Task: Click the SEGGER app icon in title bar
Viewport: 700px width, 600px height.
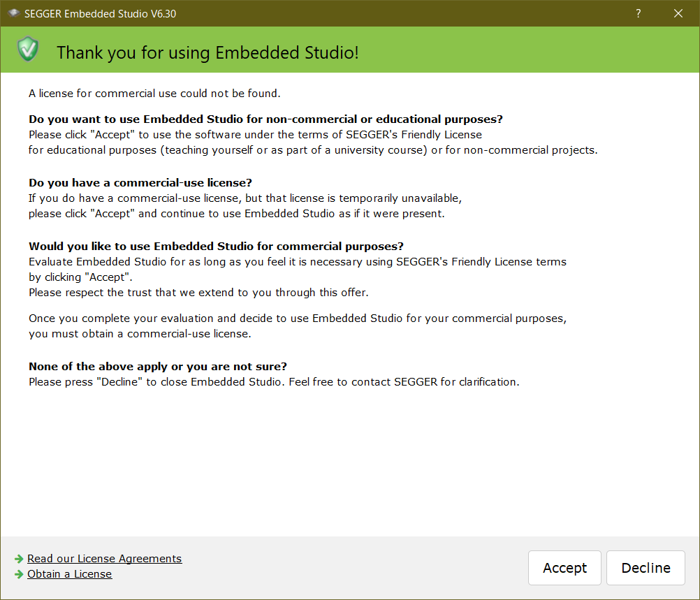Action: [14, 13]
